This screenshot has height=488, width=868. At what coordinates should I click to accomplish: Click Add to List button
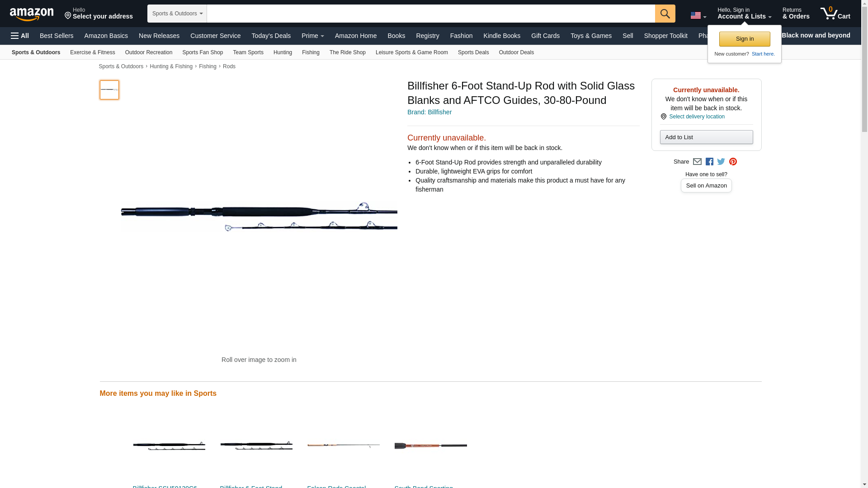(x=706, y=137)
